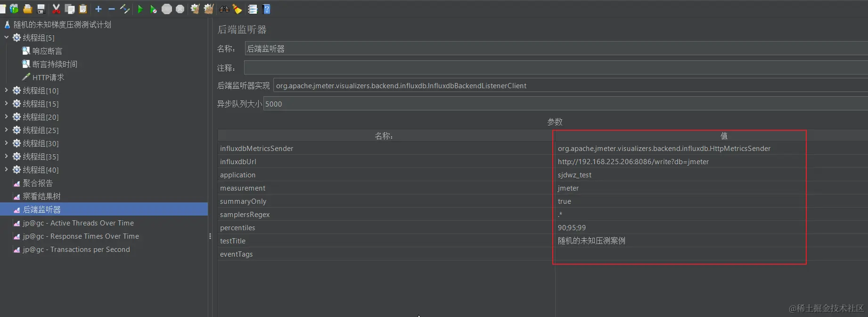The height and width of the screenshot is (317, 868).
Task: Expand the 线程组[20] tree node
Action: pos(6,116)
